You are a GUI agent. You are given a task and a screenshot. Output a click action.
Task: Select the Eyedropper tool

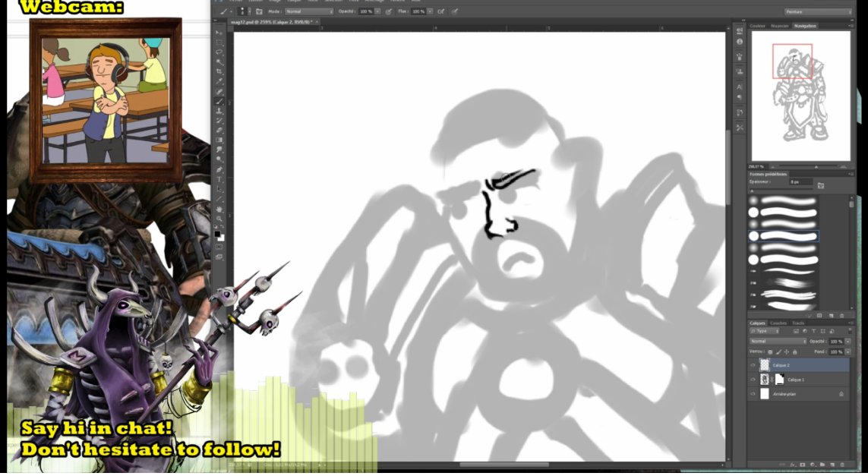point(219,80)
